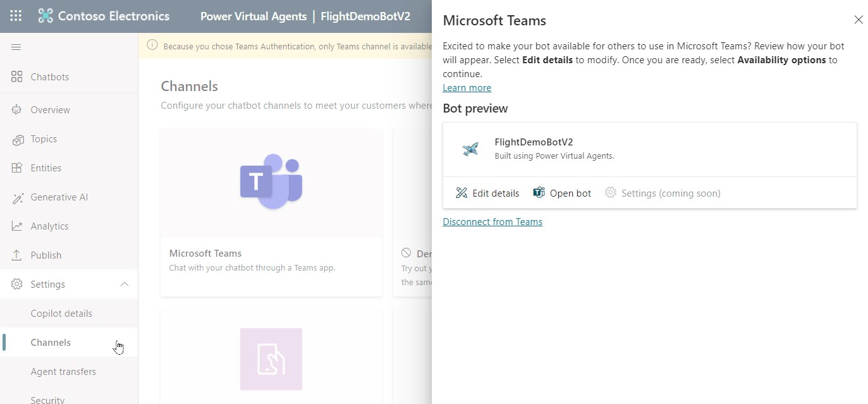The height and width of the screenshot is (404, 868).
Task: Go to the Publish page
Action: 46,255
